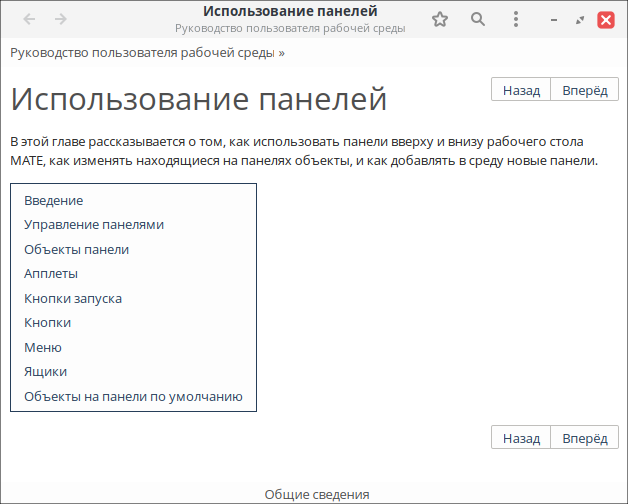The image size is (628, 504).
Task: Click the bottom 'Назад' button
Action: tap(521, 437)
